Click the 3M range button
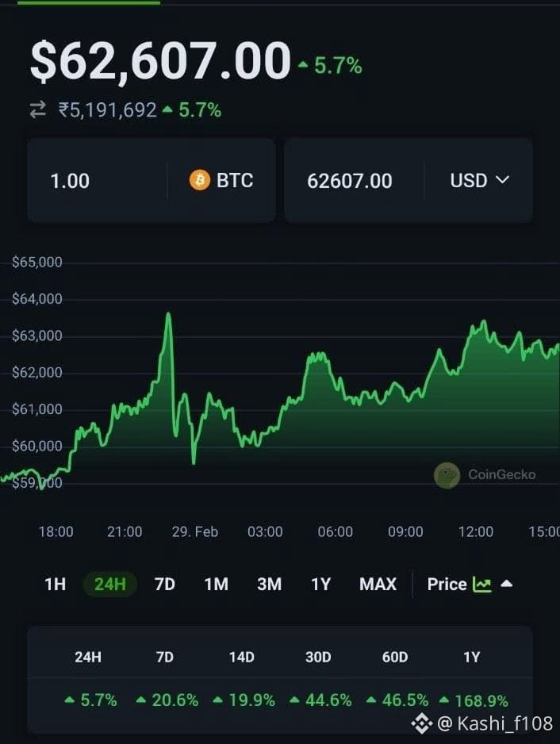This screenshot has width=560, height=744. (x=269, y=584)
